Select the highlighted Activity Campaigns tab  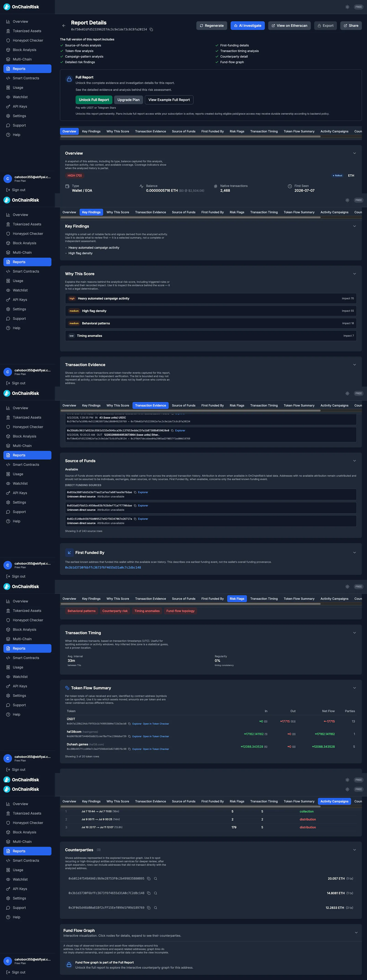[334, 801]
